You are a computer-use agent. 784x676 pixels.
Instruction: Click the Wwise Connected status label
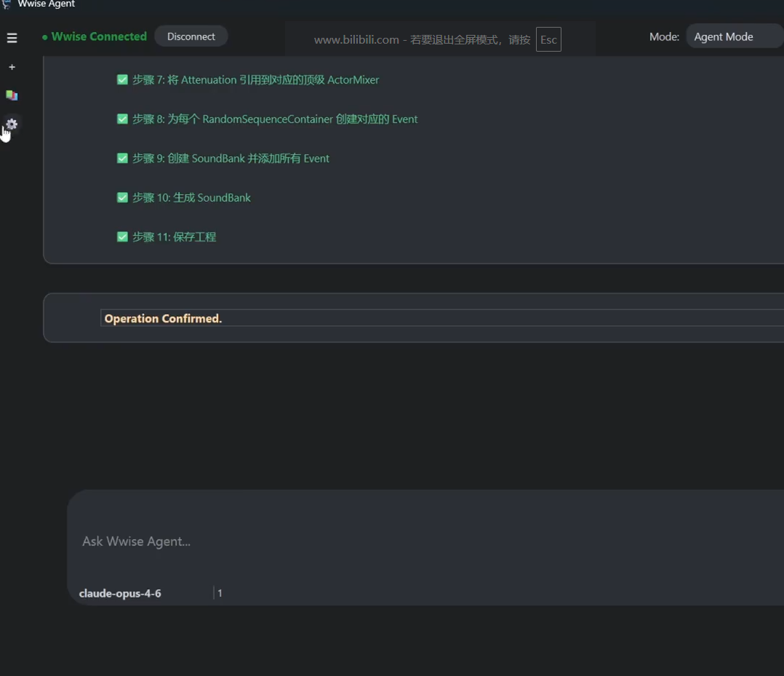99,36
